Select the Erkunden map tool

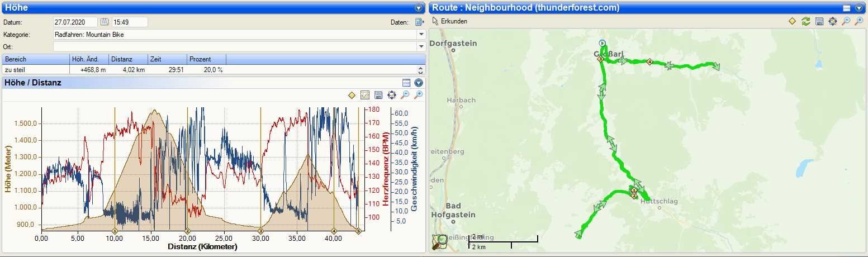pyautogui.click(x=450, y=21)
